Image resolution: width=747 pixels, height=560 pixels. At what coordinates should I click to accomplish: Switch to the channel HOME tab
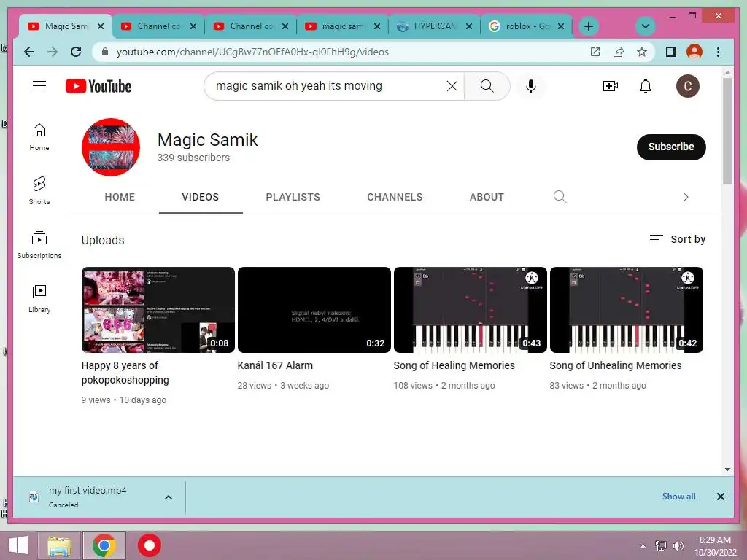[x=120, y=197]
